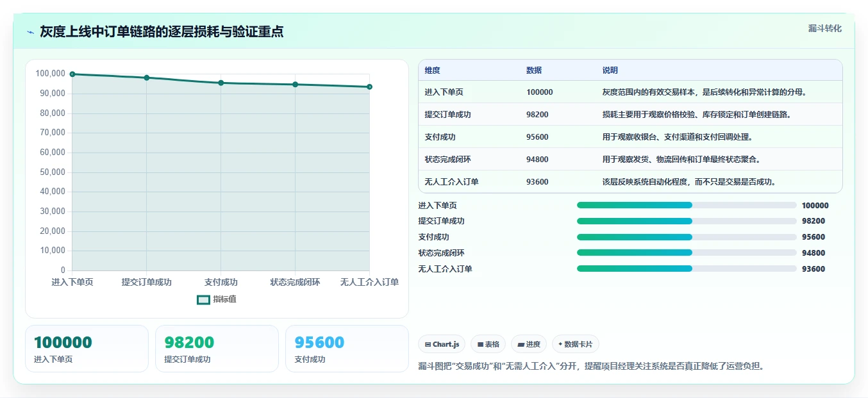
Task: Click the 维度 table column header
Action: pos(432,70)
